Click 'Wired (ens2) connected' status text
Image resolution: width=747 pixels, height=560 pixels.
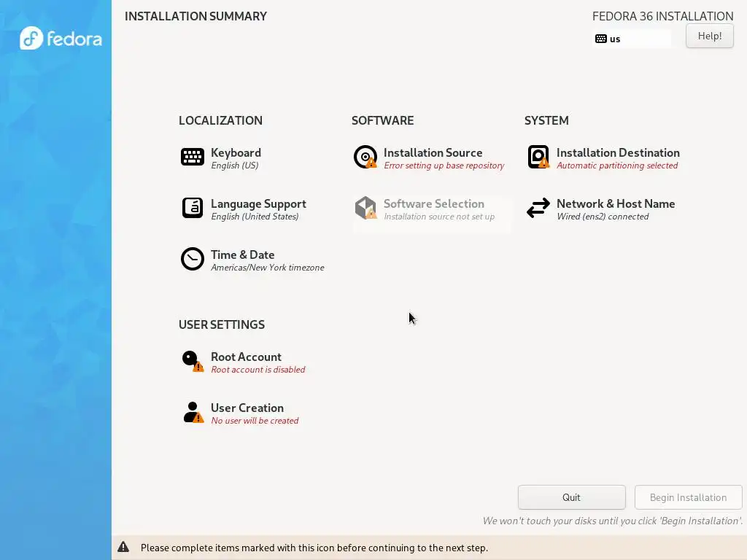pyautogui.click(x=603, y=217)
